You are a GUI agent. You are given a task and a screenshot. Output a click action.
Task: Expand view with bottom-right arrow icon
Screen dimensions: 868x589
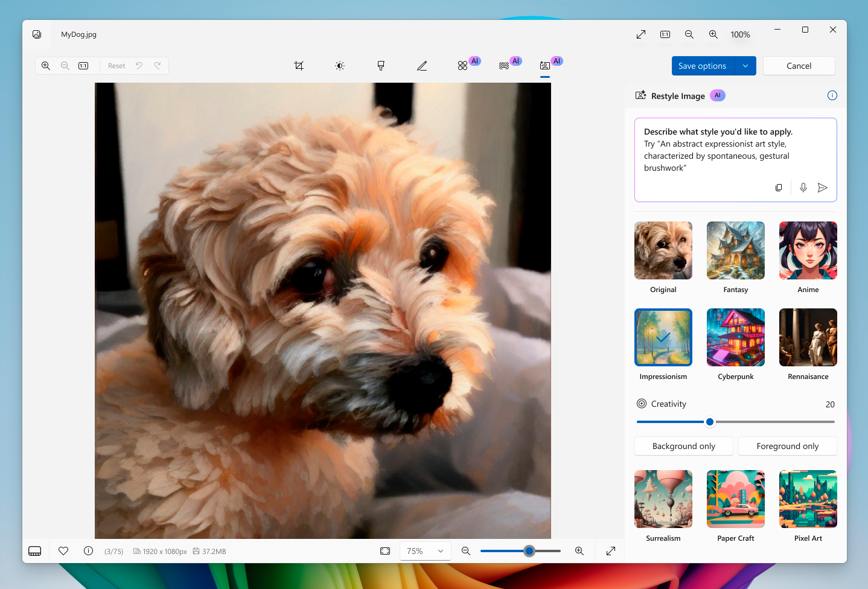(611, 551)
